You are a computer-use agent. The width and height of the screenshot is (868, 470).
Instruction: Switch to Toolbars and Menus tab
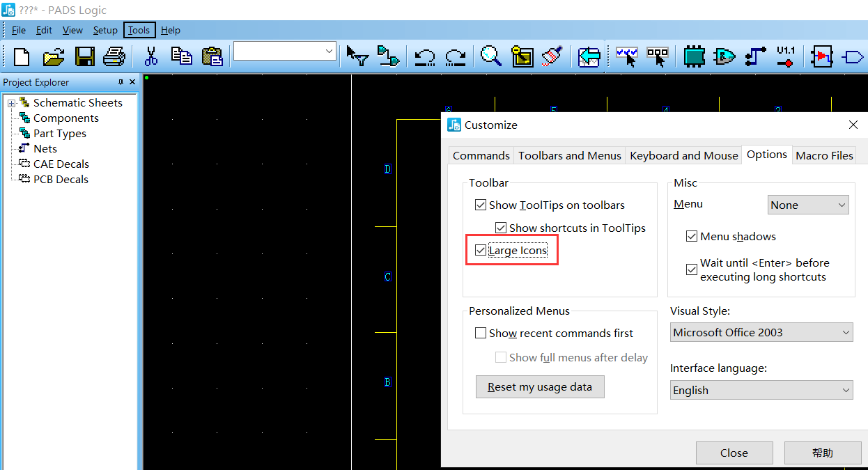[570, 155]
